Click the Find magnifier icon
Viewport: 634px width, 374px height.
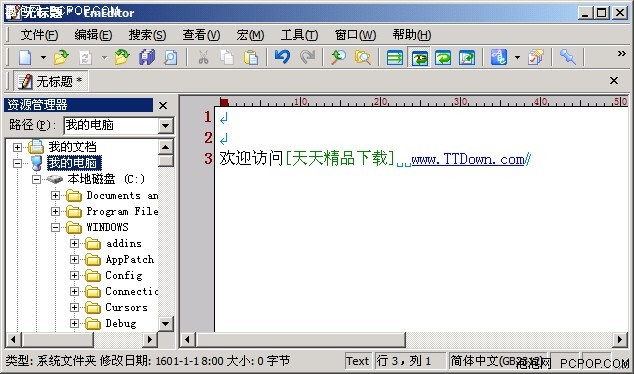coord(338,57)
